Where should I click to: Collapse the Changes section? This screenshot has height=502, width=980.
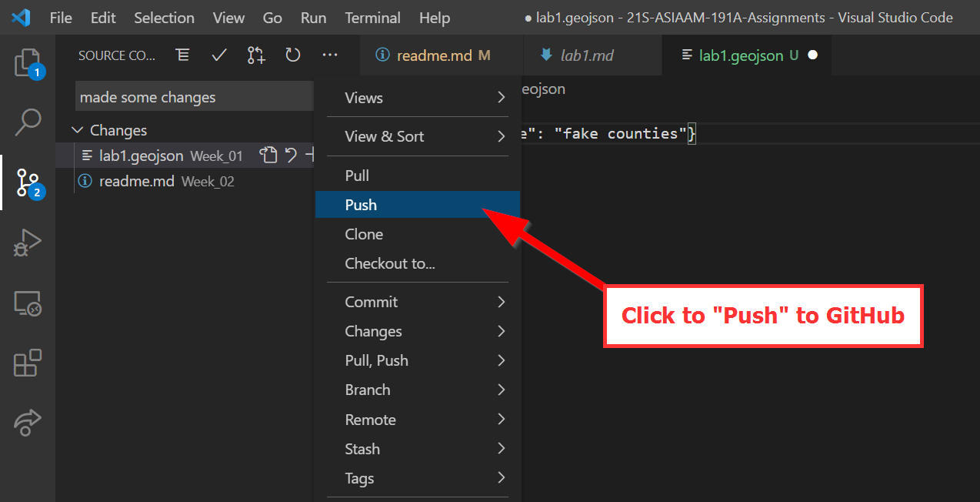click(78, 130)
